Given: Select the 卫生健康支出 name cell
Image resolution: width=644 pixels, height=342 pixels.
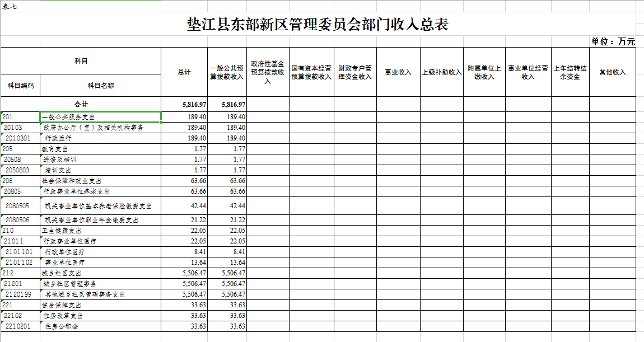Looking at the screenshot, I should [x=101, y=231].
